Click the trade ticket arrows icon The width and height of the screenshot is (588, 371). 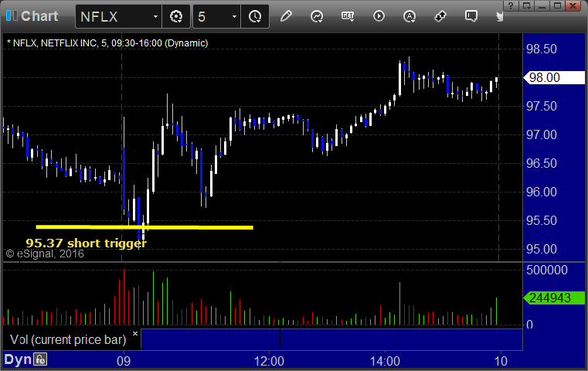point(440,16)
